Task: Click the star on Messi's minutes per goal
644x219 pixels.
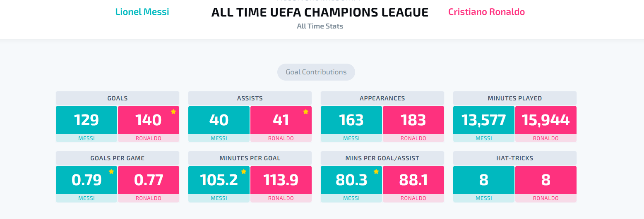Action: click(x=244, y=171)
